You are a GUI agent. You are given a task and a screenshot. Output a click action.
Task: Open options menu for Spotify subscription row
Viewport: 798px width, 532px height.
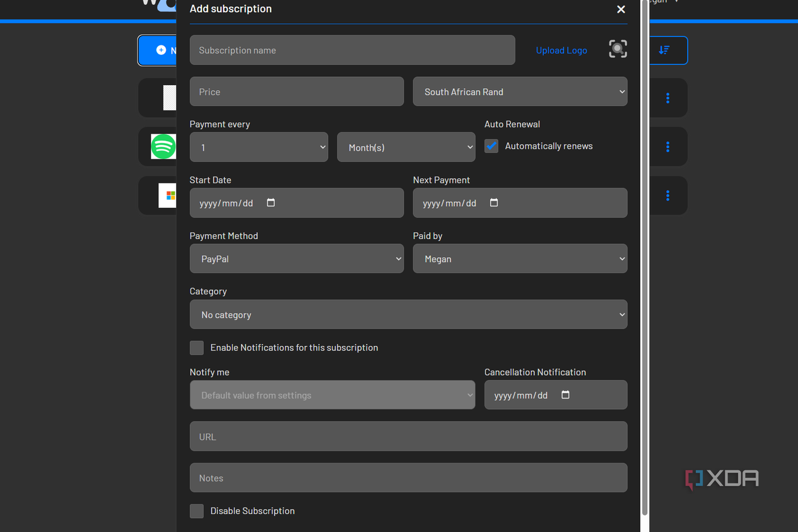667,146
